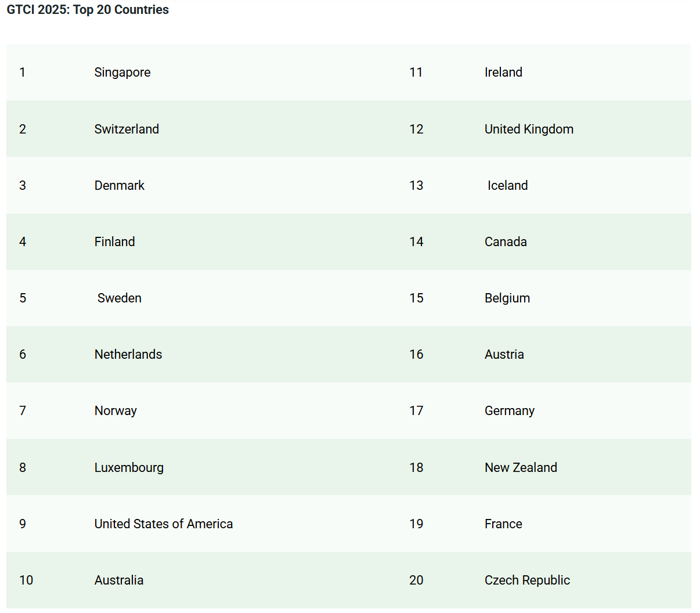Click Netherlands in the list
The width and height of the screenshot is (700, 613).
(x=128, y=354)
